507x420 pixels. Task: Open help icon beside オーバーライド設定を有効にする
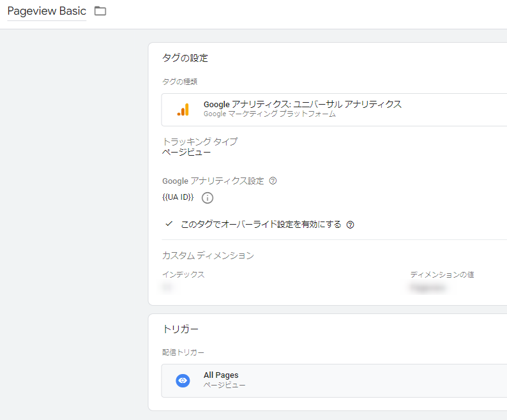click(x=350, y=225)
